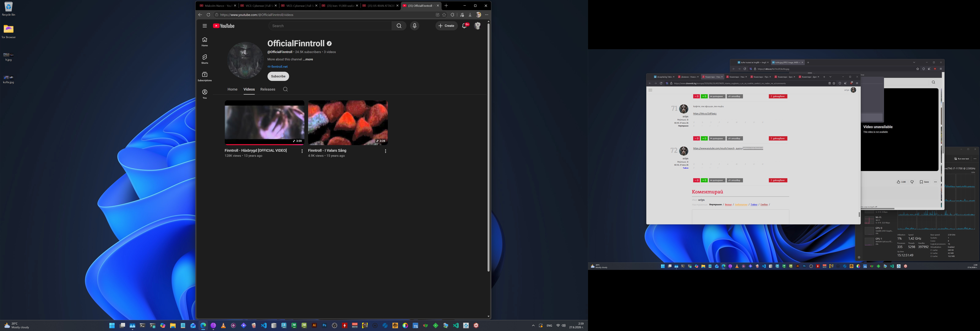Image resolution: width=980 pixels, height=331 pixels.
Task: Open File Explorer from the taskbar
Action: coord(173,326)
